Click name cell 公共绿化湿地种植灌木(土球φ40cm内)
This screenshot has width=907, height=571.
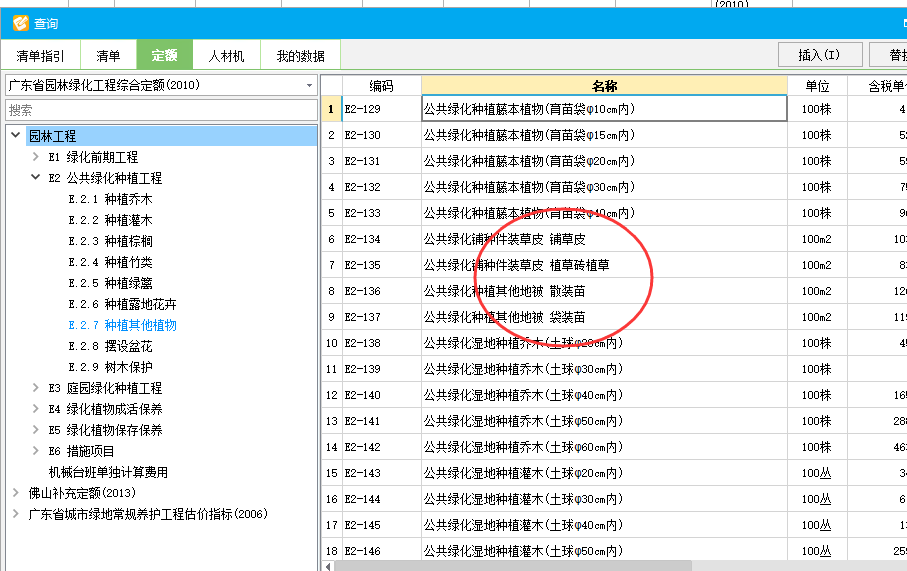[604, 525]
